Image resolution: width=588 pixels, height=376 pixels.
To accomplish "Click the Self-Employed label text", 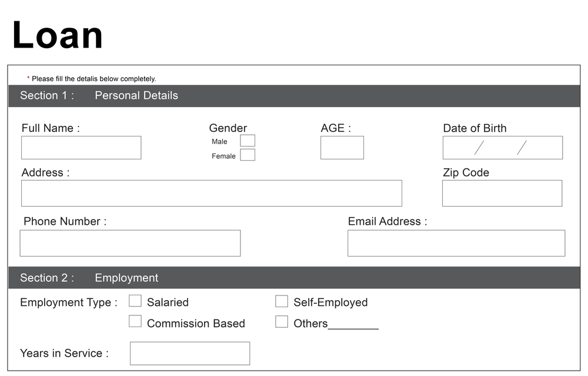I will (330, 302).
